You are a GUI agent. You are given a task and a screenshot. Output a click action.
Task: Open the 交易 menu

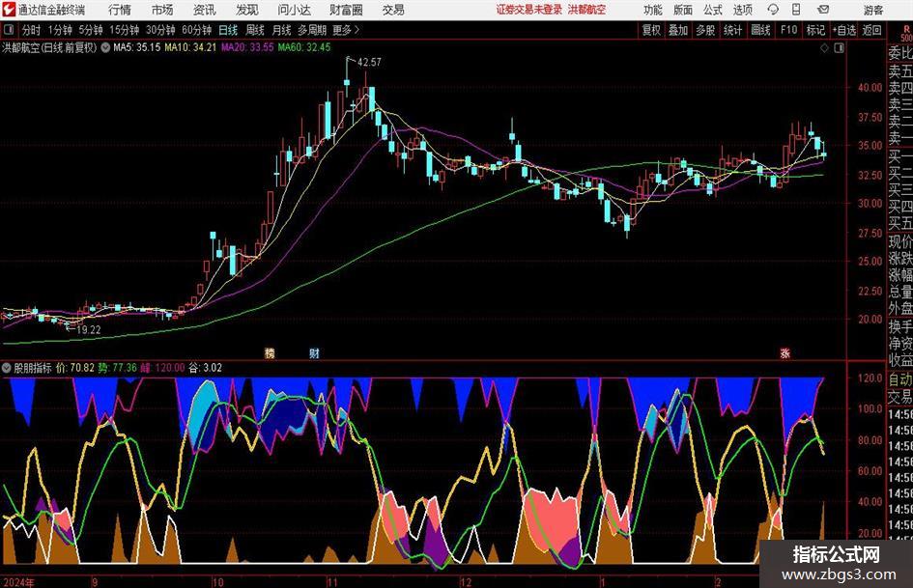click(393, 10)
